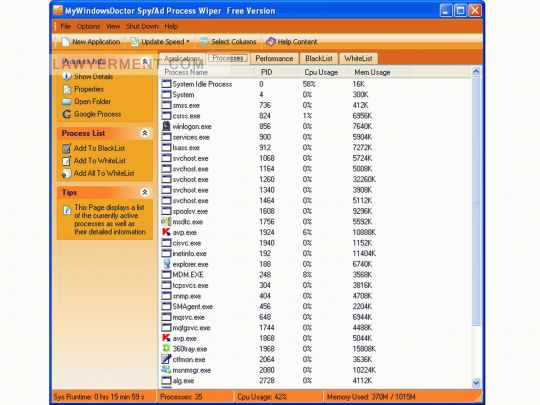Click the 360tray.exe green icon

click(x=166, y=349)
